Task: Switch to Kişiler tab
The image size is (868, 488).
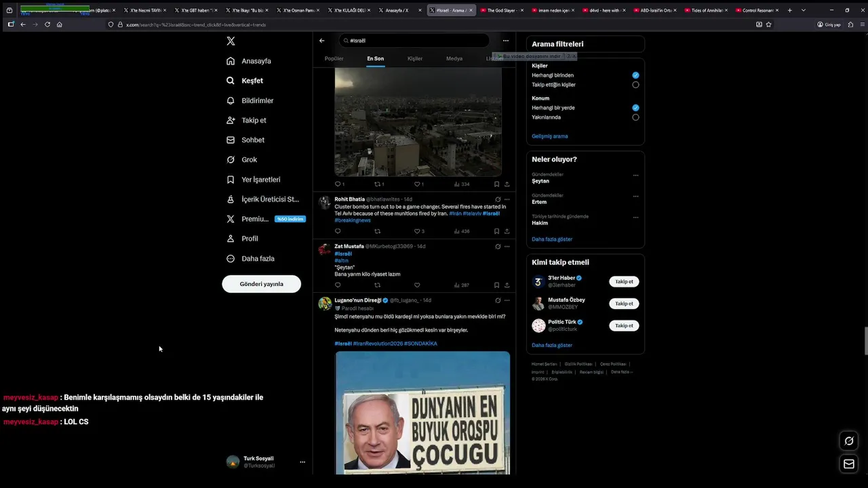Action: click(x=415, y=59)
